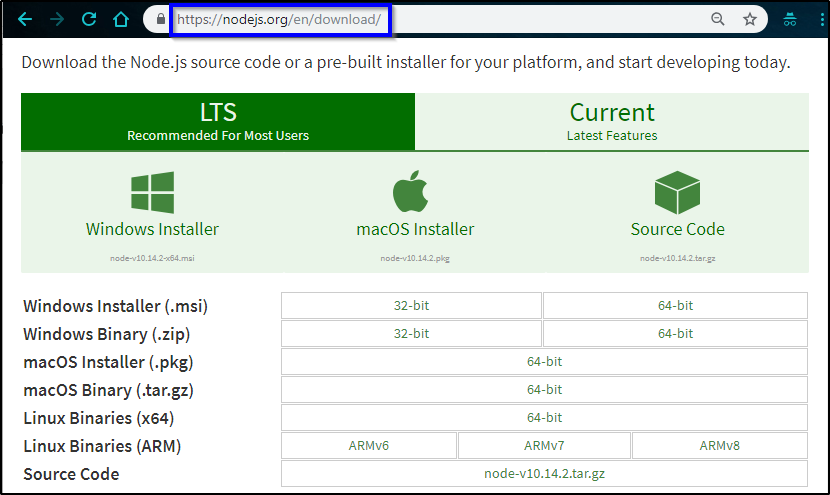Image resolution: width=830 pixels, height=495 pixels.
Task: Click the Windows logo installer icon
Action: 152,192
